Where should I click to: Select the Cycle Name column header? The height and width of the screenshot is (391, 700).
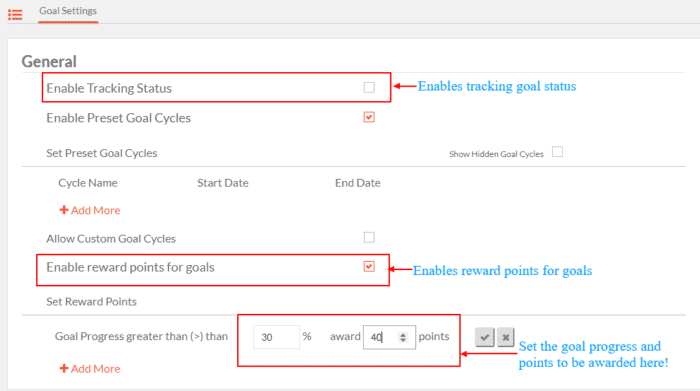[88, 183]
